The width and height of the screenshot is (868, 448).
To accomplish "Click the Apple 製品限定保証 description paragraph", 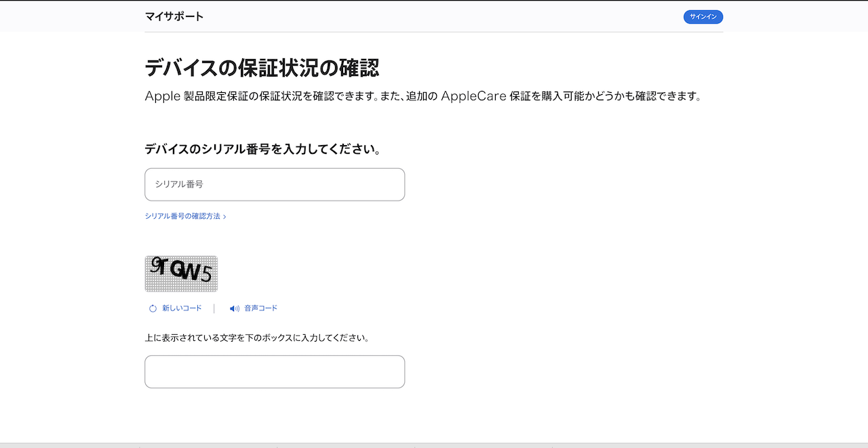I will pyautogui.click(x=422, y=96).
